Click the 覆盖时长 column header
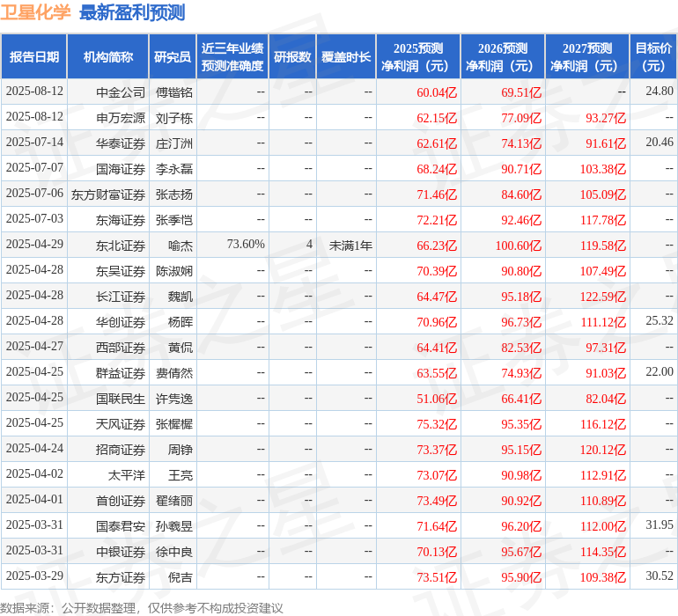 (346, 56)
